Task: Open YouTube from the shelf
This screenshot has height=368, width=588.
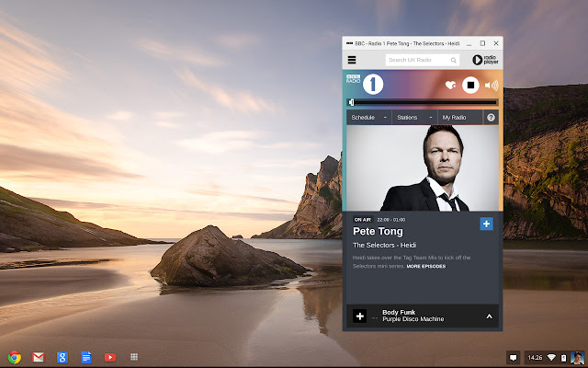Action: click(x=110, y=357)
